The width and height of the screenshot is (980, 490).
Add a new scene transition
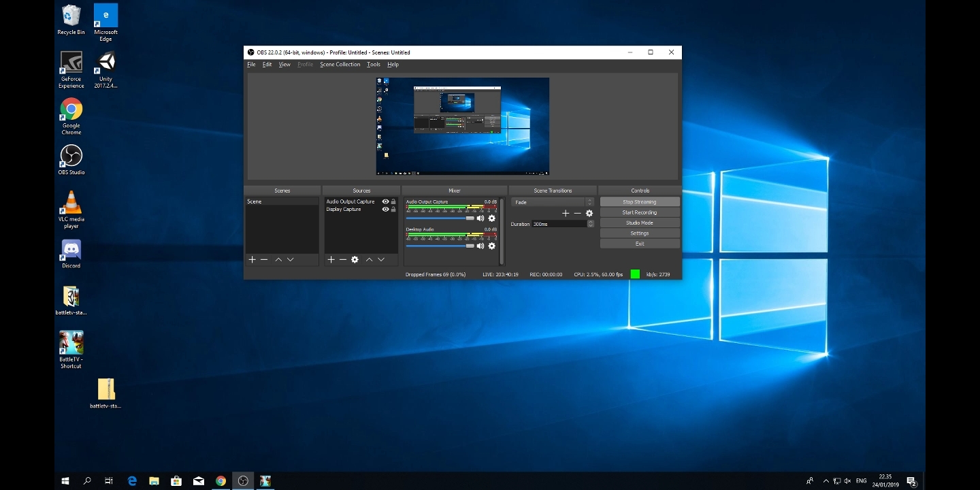click(x=565, y=214)
